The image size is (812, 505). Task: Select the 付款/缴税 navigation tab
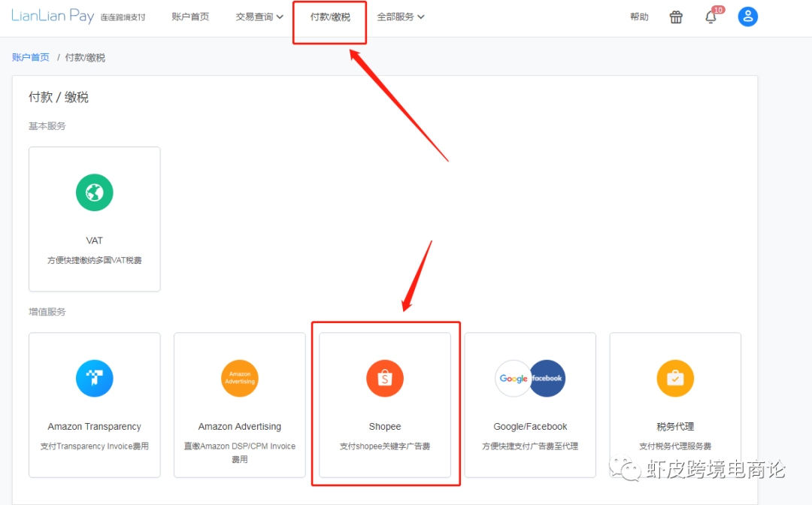tap(330, 17)
